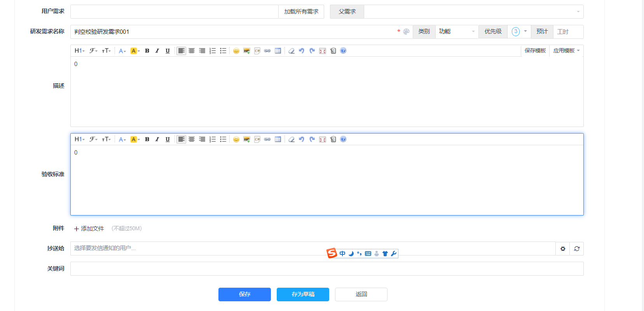Open H1 heading dropdown in 描述 editor
Viewport: 644px width, 311px height.
80,51
